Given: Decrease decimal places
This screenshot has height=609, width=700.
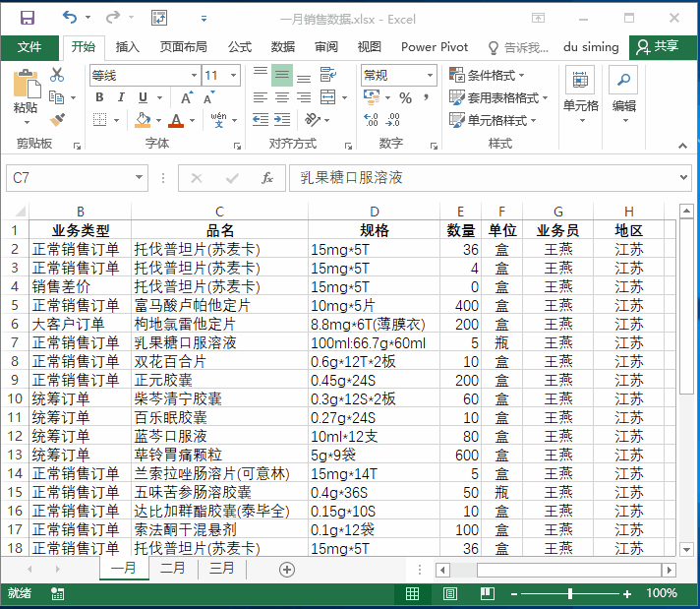Looking at the screenshot, I should (x=393, y=119).
